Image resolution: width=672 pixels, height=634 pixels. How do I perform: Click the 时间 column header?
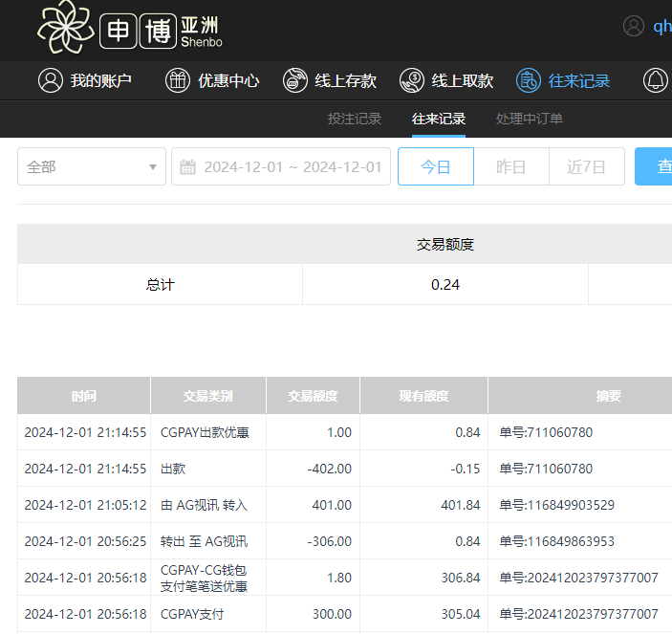click(84, 396)
